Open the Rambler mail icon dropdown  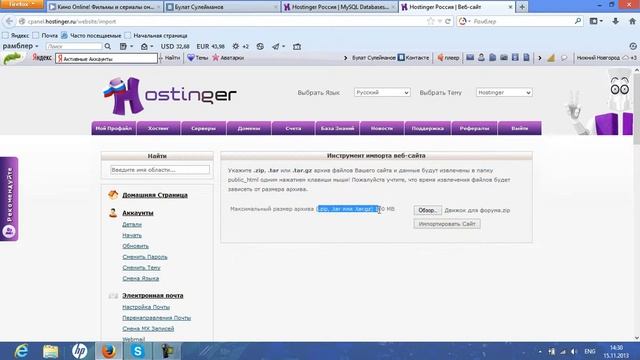coord(147,47)
